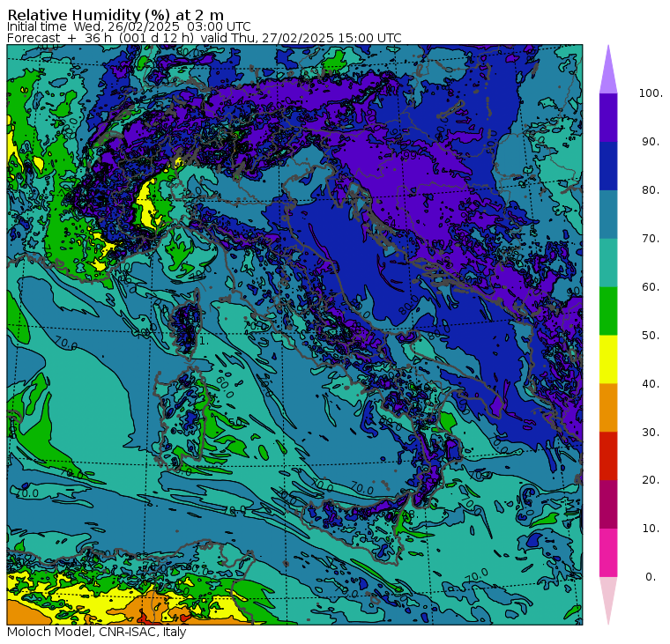Click the orange 30–40% legend band
The image size is (670, 644).
point(608,408)
